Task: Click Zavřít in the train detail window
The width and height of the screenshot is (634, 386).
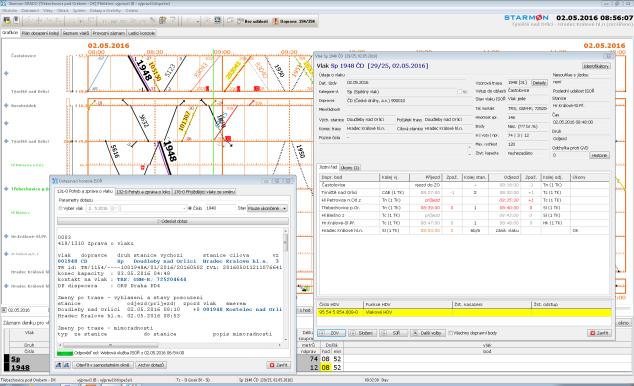Action: click(599, 333)
